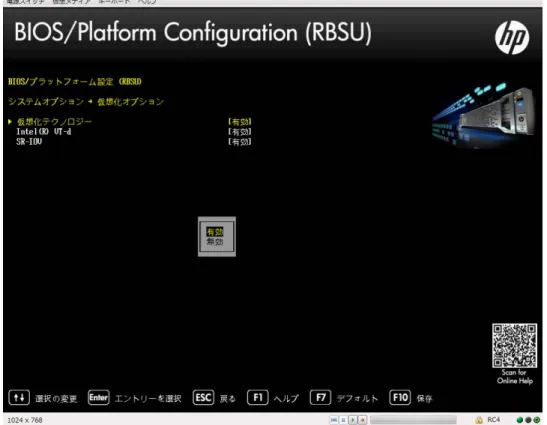Select the SR-IOV entry

29,141
